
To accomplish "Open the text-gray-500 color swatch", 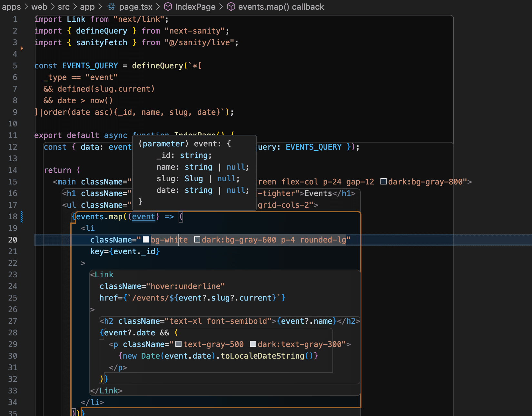I will tap(178, 344).
